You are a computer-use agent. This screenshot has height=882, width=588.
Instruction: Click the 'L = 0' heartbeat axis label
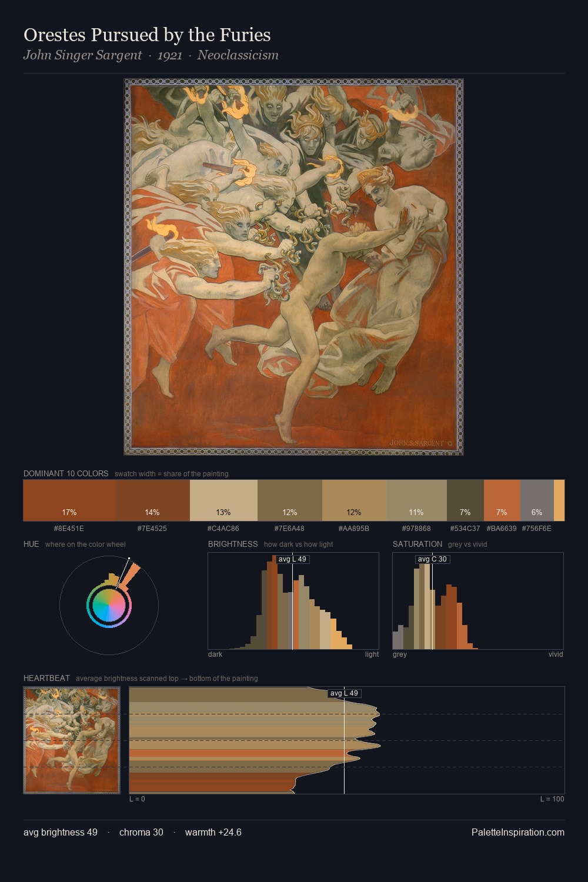click(x=137, y=799)
